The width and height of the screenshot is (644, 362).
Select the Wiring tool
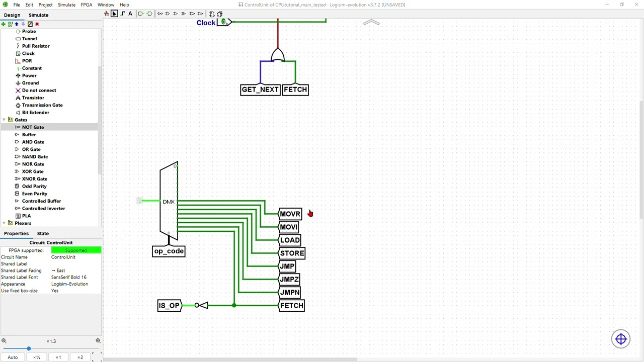pos(122,14)
